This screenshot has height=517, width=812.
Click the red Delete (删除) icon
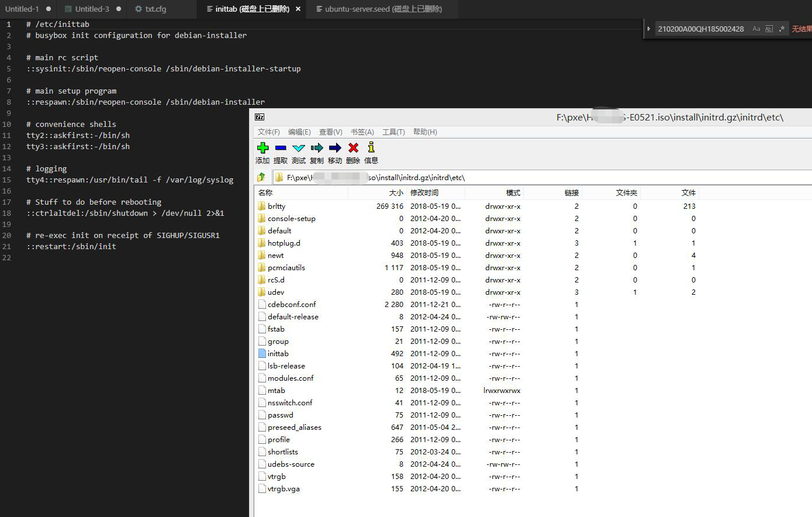[353, 148]
